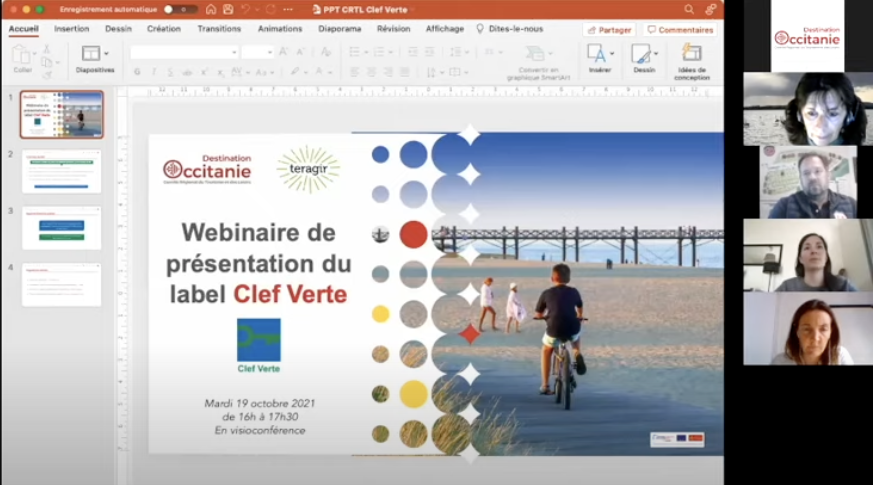
Task: Open the Undo history dropdown arrow
Action: 257,9
